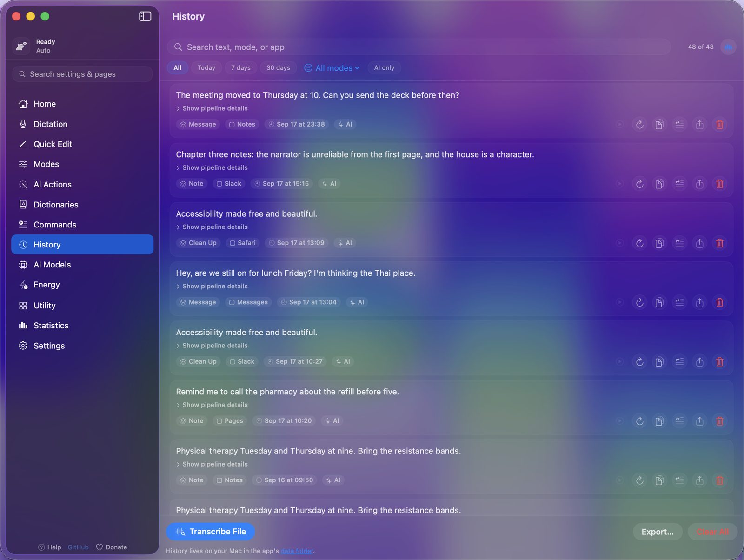Filter history to last 7 days
Screen dimensions: 744x560
(240, 68)
